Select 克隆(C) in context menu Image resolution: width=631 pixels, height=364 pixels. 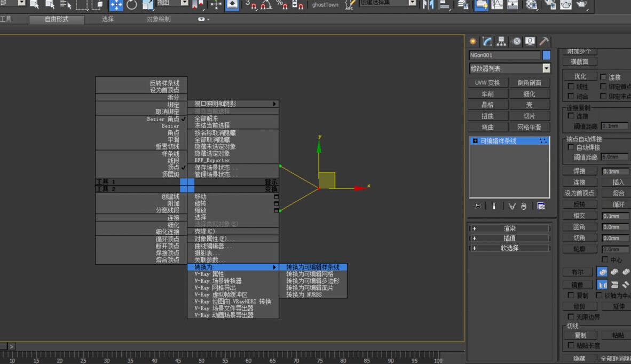click(233, 231)
